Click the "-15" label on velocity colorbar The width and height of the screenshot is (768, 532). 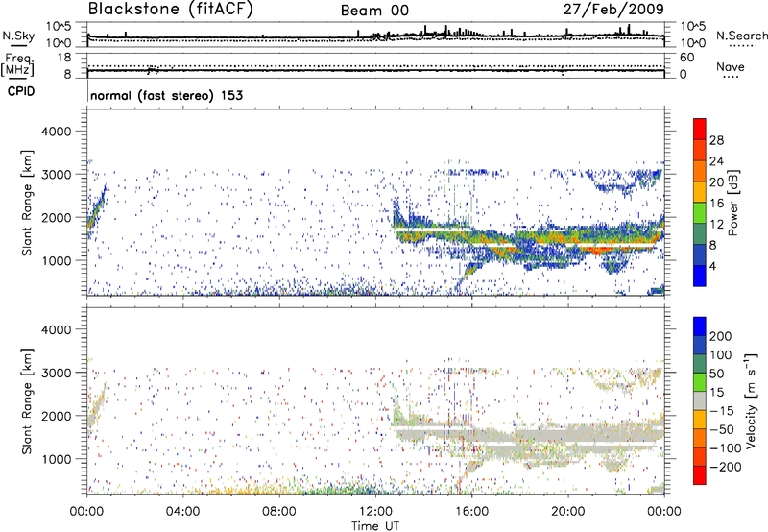721,410
